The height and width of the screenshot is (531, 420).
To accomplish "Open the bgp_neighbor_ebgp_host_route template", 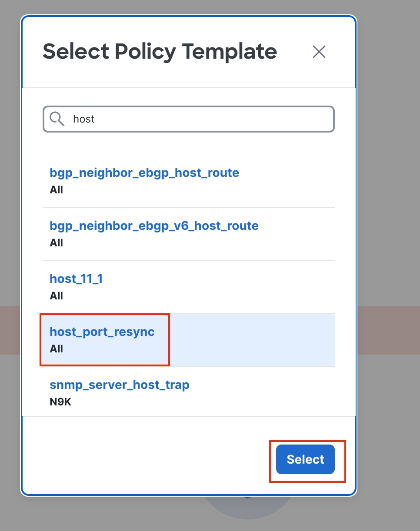I will tap(144, 173).
